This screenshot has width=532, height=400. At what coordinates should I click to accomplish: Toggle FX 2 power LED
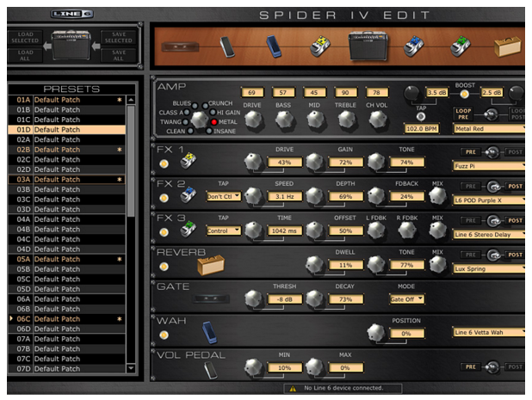[164, 199]
